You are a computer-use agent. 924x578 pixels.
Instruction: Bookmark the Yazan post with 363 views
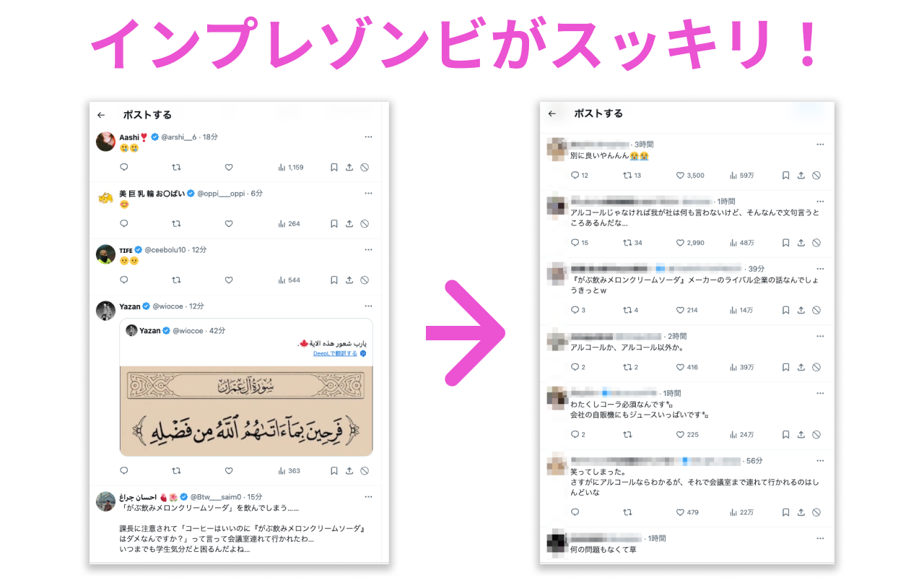click(334, 470)
